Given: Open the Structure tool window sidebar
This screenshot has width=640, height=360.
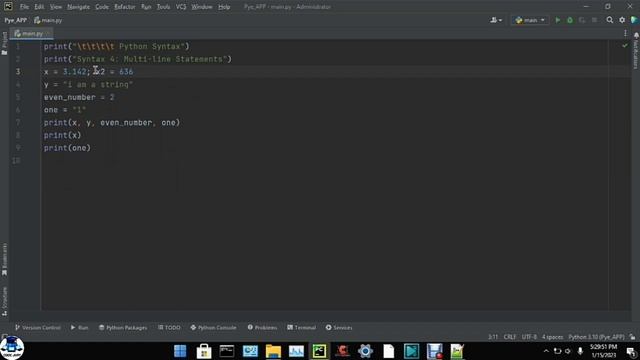Looking at the screenshot, I should tap(4, 301).
